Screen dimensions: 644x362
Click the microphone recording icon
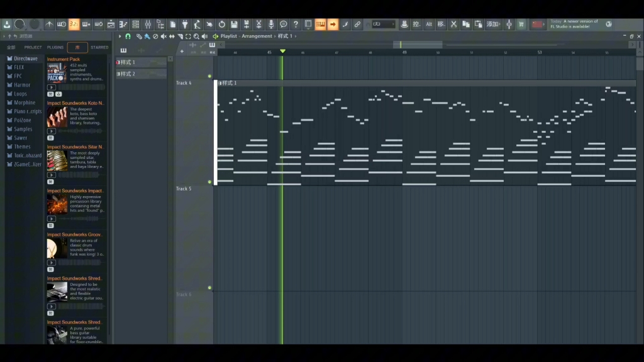(271, 25)
